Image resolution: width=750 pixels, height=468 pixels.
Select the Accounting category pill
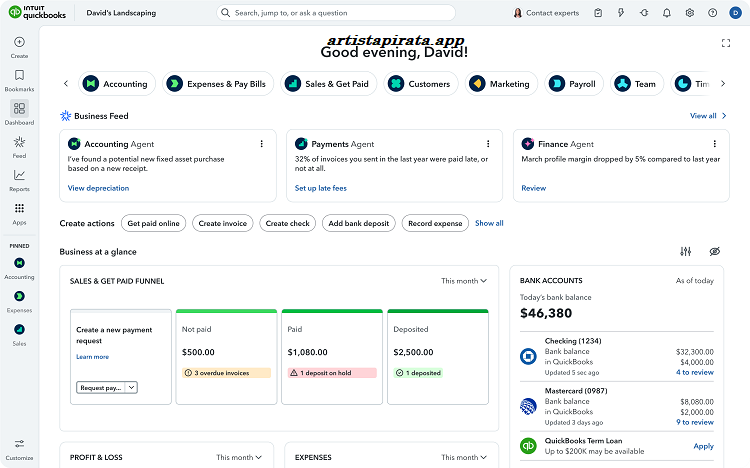tap(117, 84)
